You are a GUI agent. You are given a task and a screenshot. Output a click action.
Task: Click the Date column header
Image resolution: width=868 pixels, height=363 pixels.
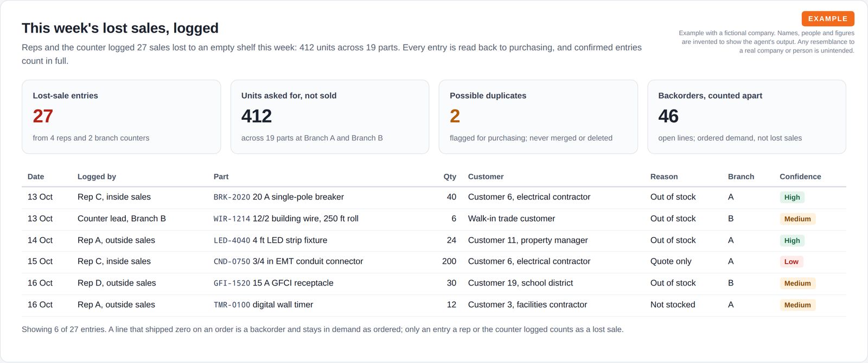pyautogui.click(x=36, y=177)
